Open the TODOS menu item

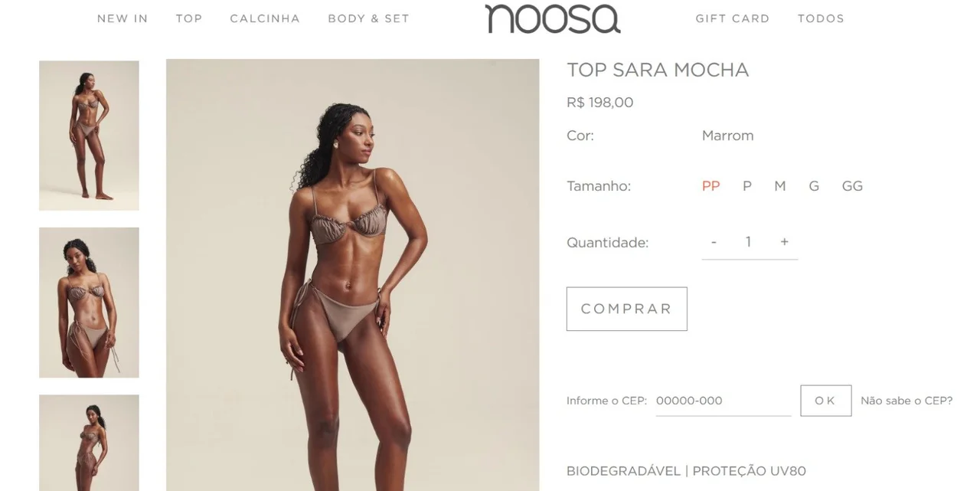click(x=821, y=18)
